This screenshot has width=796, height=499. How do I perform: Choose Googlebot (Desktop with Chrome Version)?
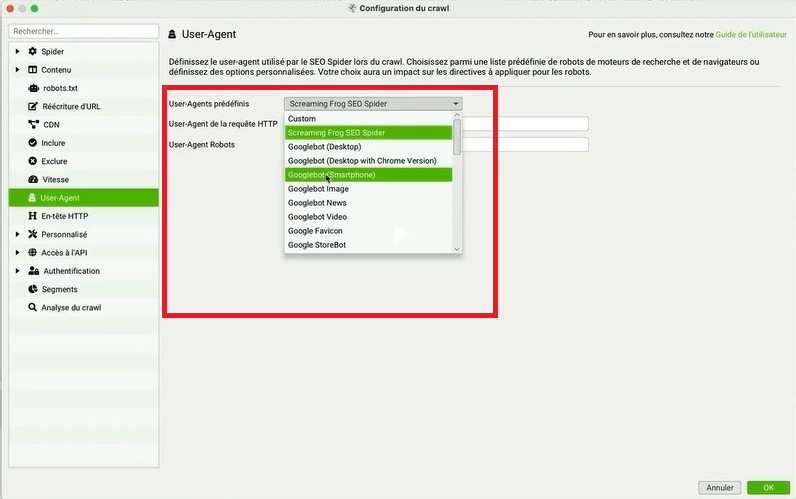pyautogui.click(x=368, y=160)
